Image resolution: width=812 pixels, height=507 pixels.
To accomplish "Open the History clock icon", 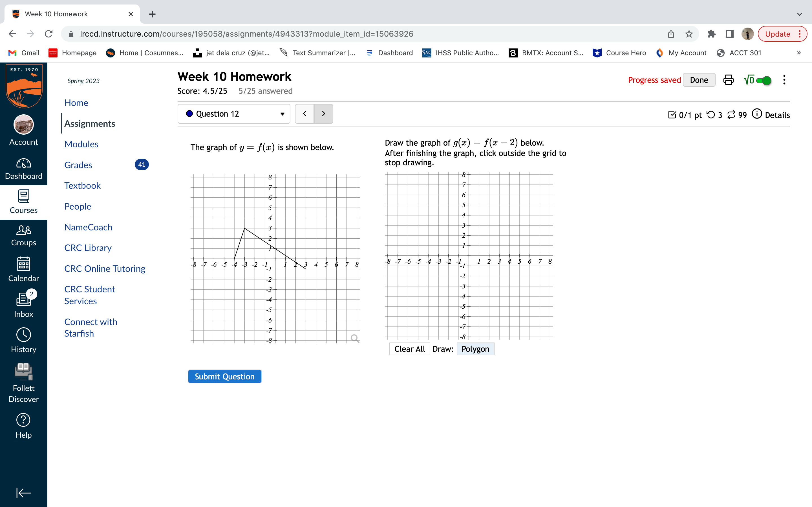I will point(23,335).
